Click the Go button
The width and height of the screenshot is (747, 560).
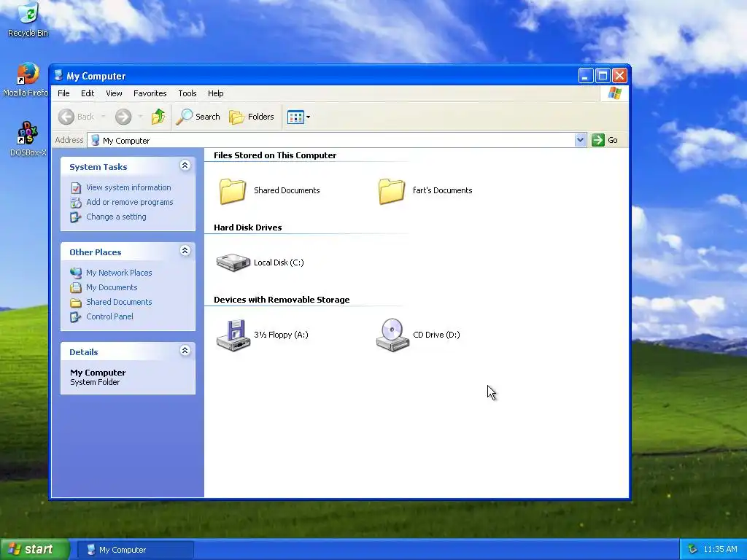[x=605, y=140]
